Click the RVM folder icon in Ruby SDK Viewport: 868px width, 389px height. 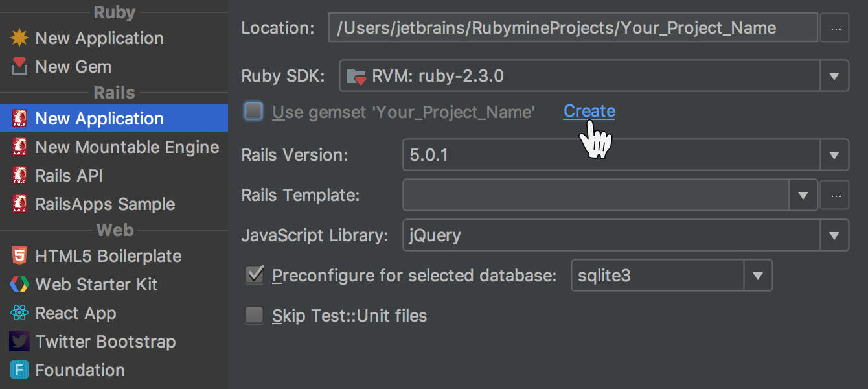pyautogui.click(x=357, y=77)
